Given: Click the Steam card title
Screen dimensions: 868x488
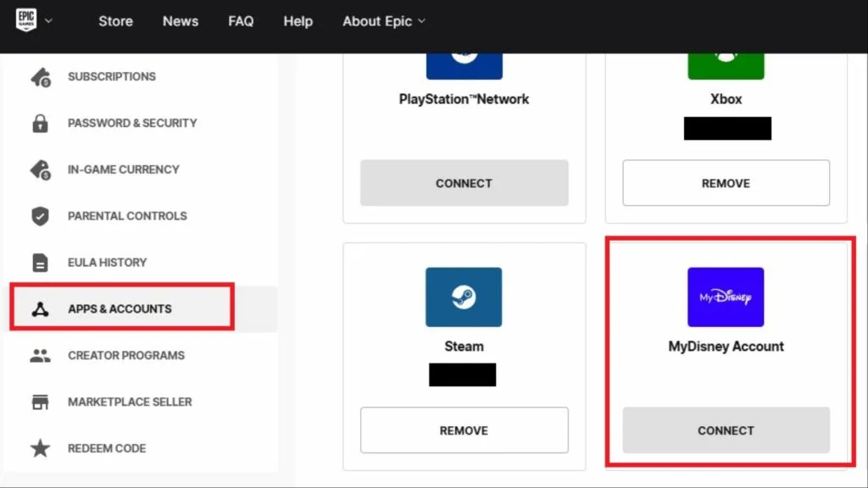Looking at the screenshot, I should (464, 347).
